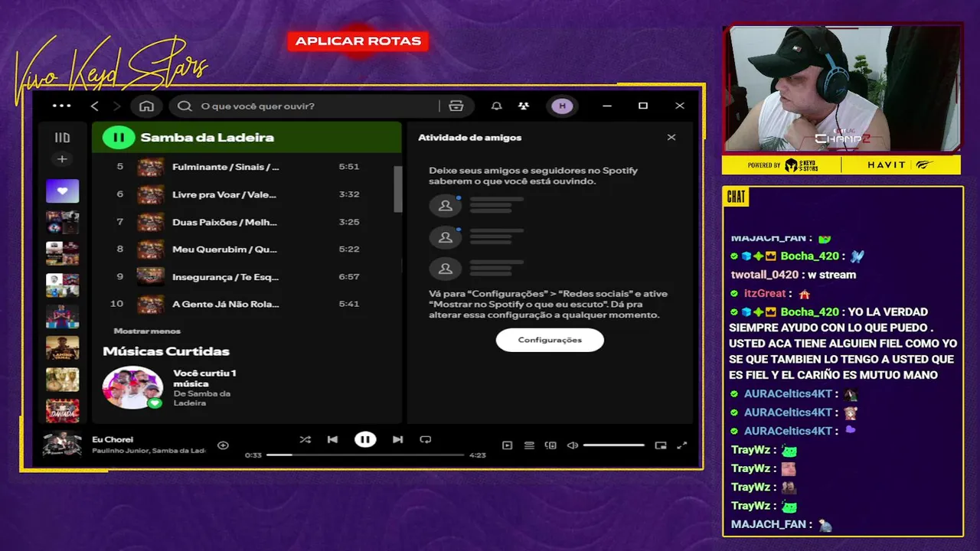Screen dimensions: 980x551
Task: Skip to the next track
Action: [397, 439]
